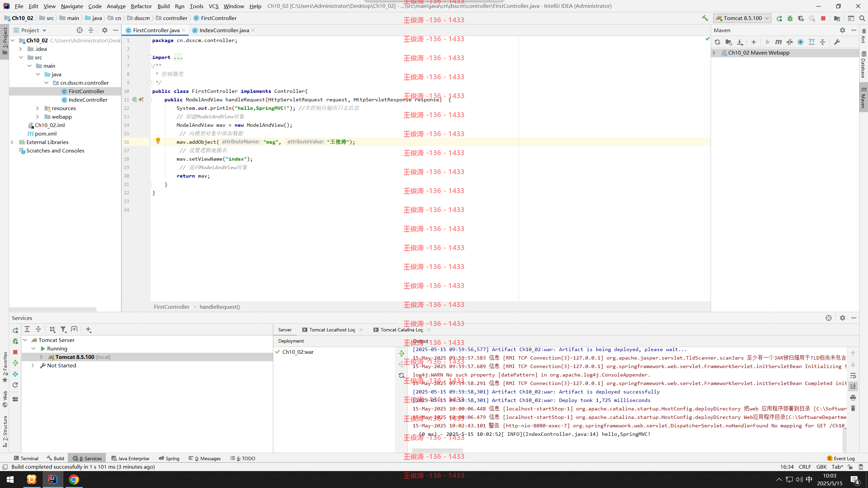Image resolution: width=868 pixels, height=488 pixels.
Task: Add a Maven project with plus icon
Action: pos(753,42)
